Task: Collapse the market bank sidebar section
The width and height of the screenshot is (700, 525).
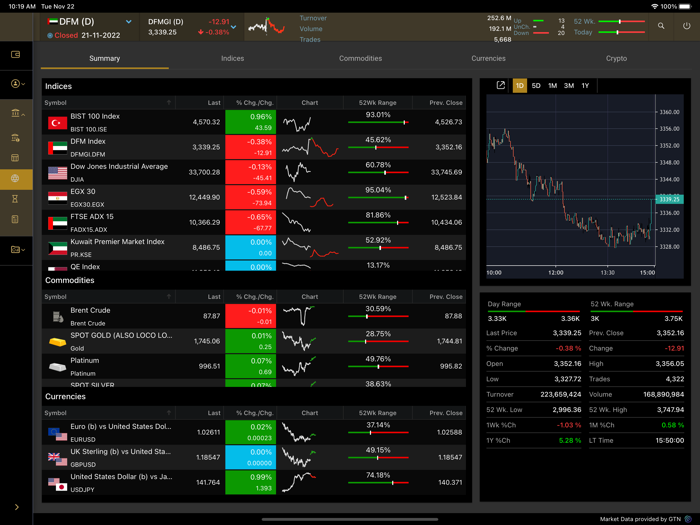Action: (x=17, y=113)
